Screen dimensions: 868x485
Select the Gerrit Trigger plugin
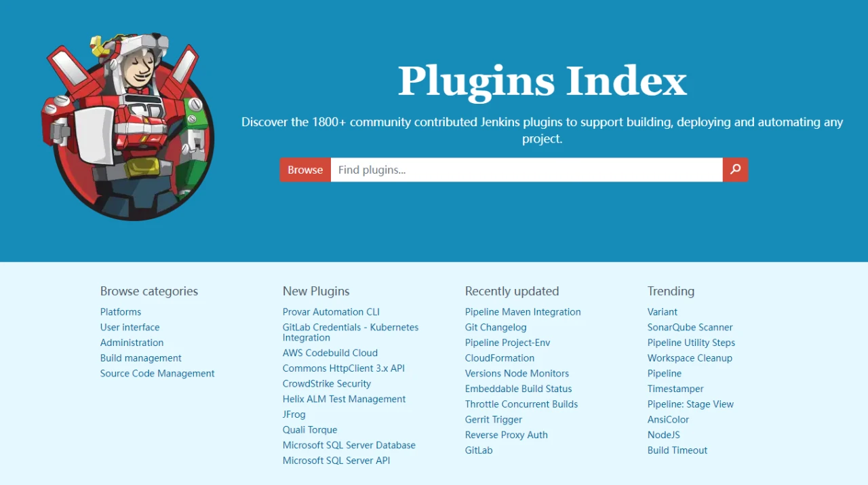(494, 420)
